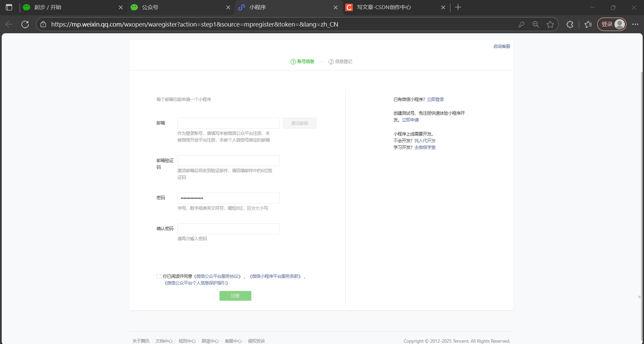Switch to the 起步 / 开始 tab

(73, 7)
